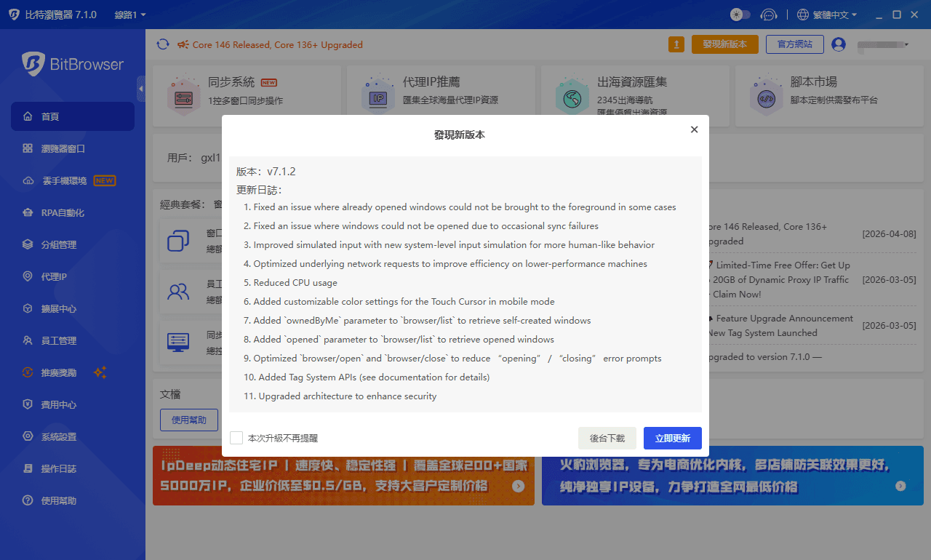931x560 pixels.
Task: Click the monitor sync icon in 經典套餐
Action: (x=177, y=342)
